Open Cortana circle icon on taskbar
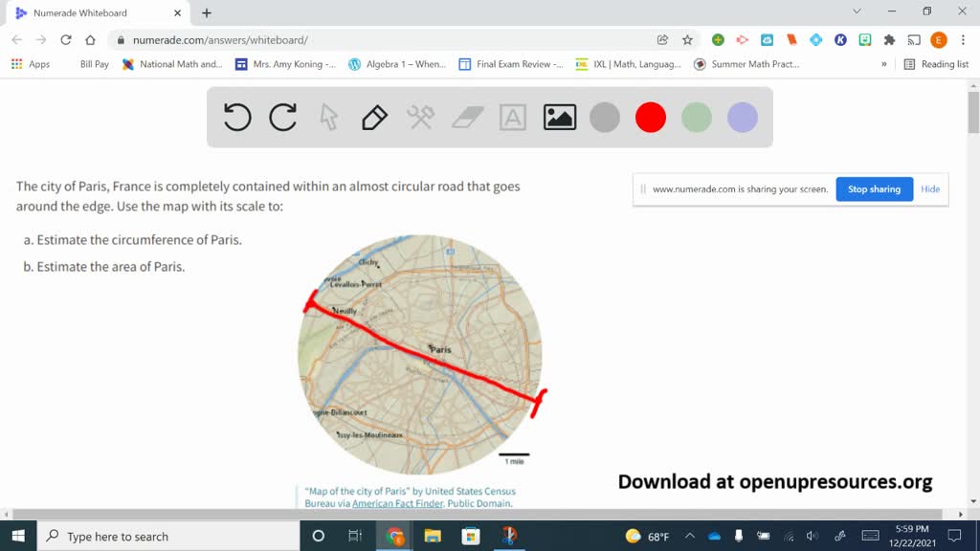This screenshot has width=980, height=551. tap(318, 536)
